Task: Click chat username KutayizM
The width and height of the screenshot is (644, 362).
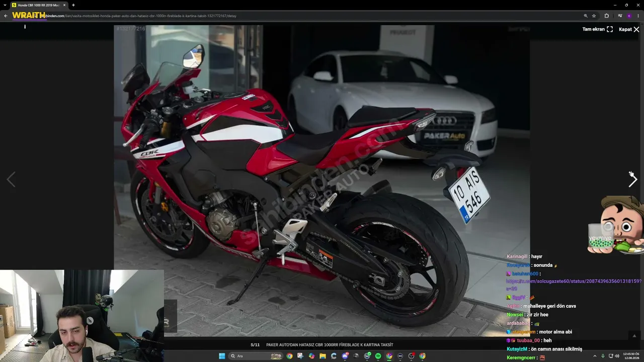Action: click(x=517, y=349)
